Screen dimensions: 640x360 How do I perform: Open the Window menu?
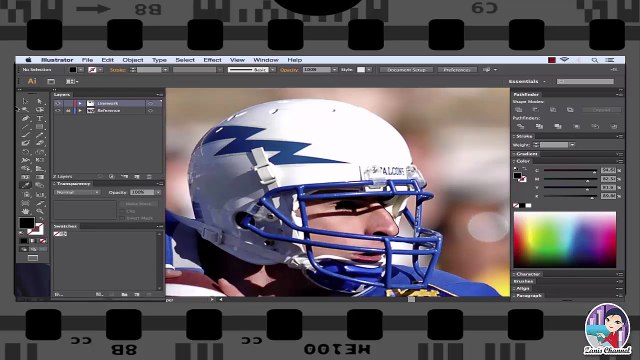click(266, 60)
